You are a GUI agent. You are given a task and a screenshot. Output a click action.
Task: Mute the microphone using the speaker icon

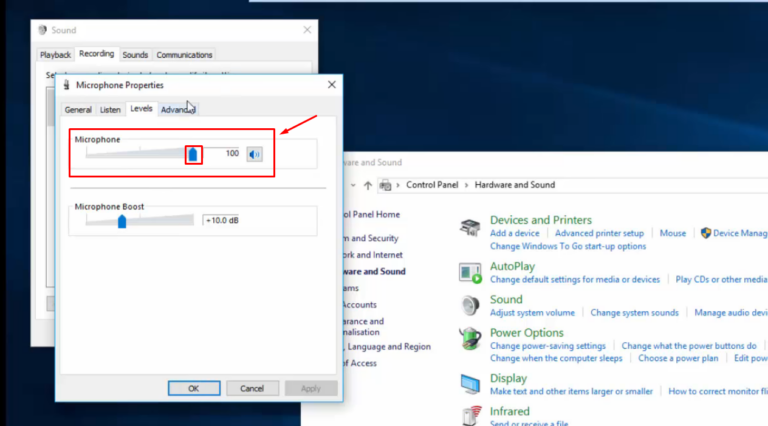click(255, 154)
